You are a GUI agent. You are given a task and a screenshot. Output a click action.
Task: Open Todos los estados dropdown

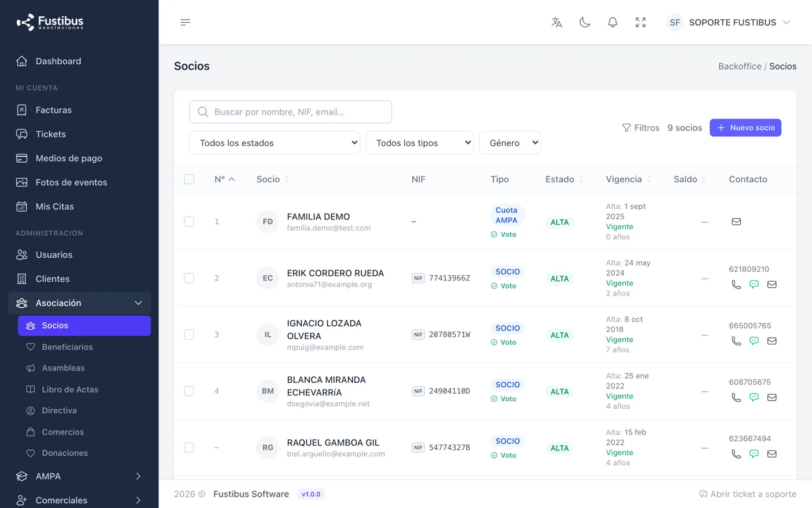click(x=275, y=143)
